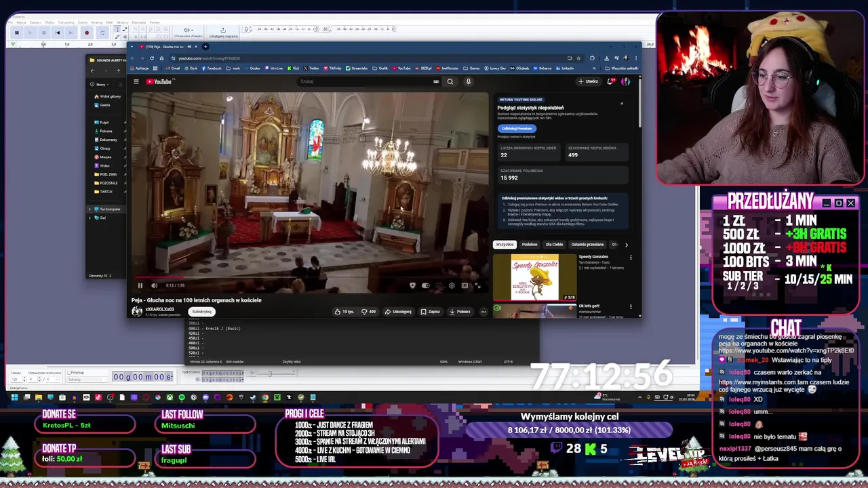
Task: Click YouTube search magnifier button
Action: tap(450, 81)
